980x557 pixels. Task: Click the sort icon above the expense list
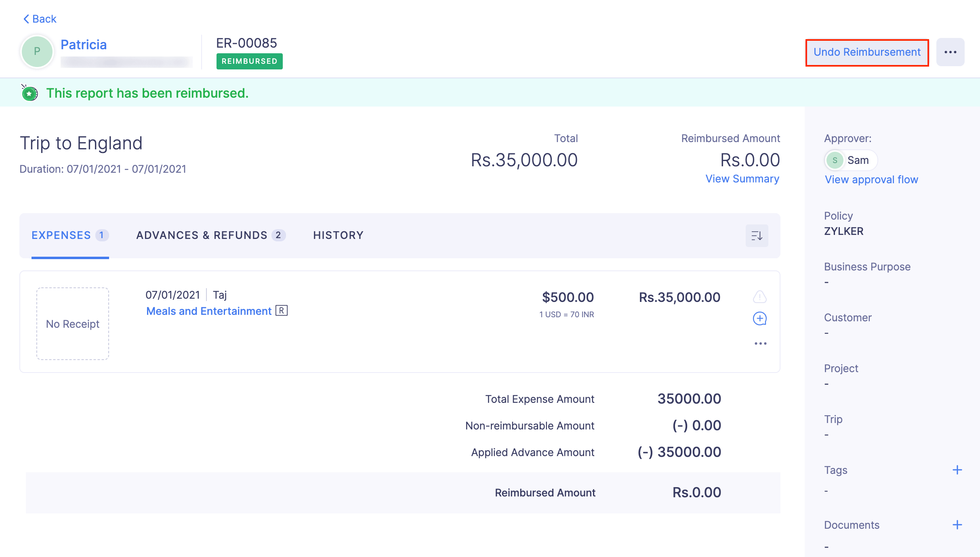click(x=756, y=235)
